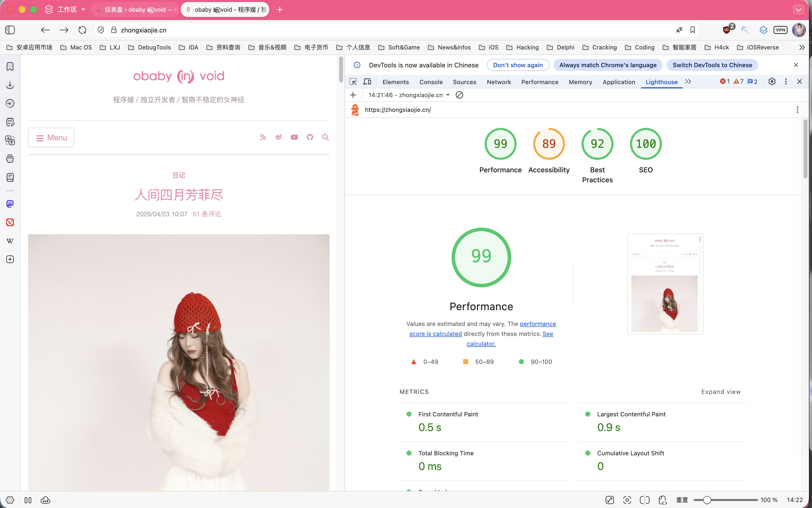Open the See calculator link
812x508 pixels.
point(481,344)
